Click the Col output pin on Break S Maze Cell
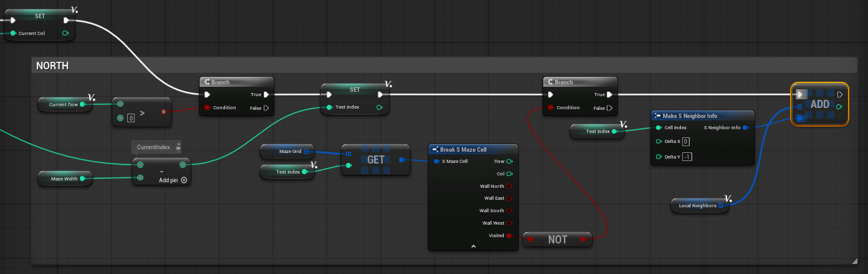The image size is (868, 274). (x=509, y=174)
